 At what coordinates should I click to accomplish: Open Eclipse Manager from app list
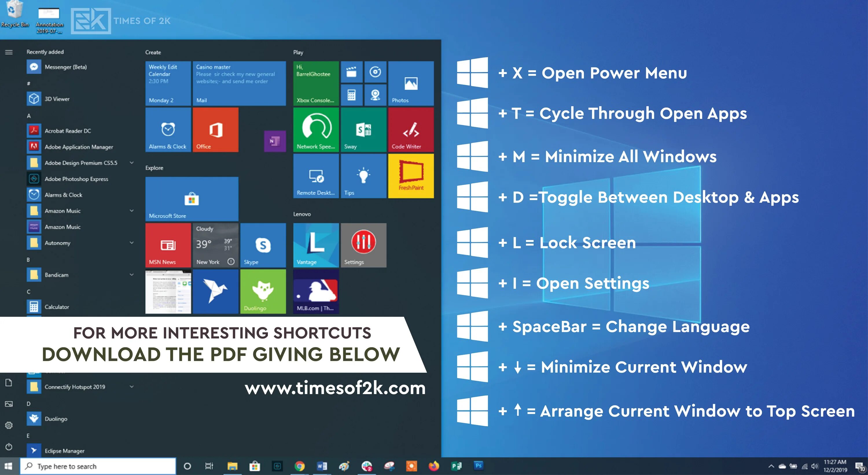tap(81, 451)
